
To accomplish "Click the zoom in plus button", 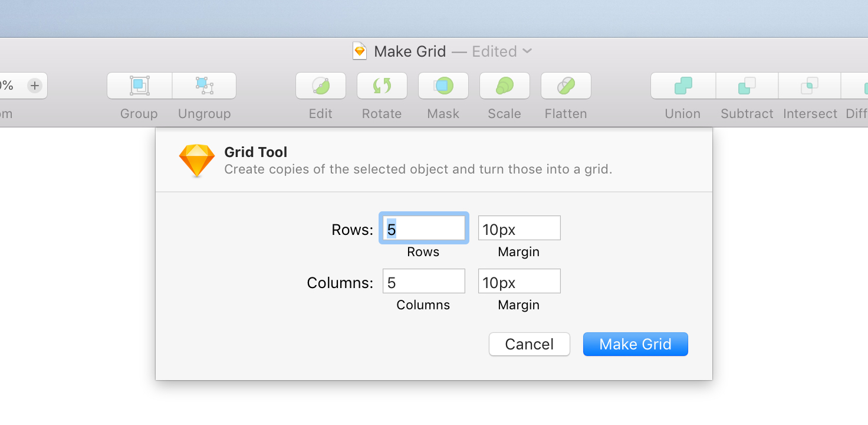I will point(35,86).
